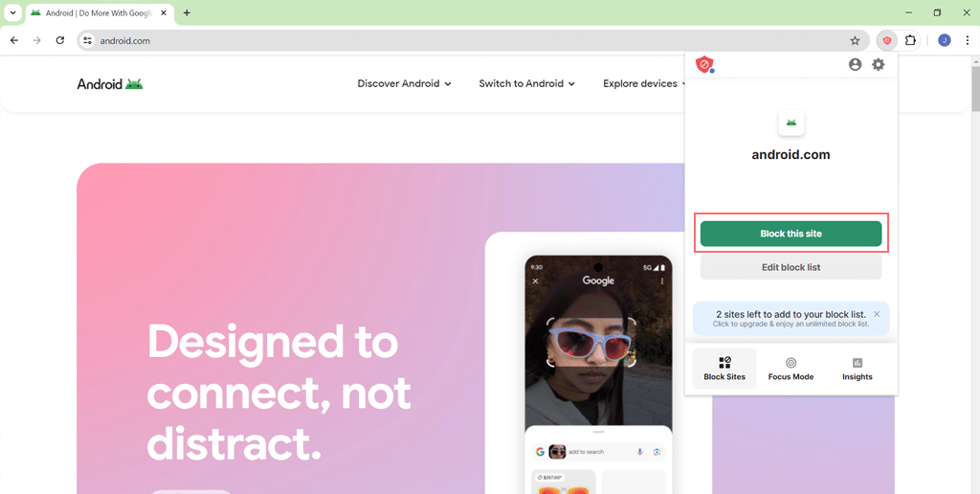View site information icon in address bar
980x494 pixels.
pos(87,40)
